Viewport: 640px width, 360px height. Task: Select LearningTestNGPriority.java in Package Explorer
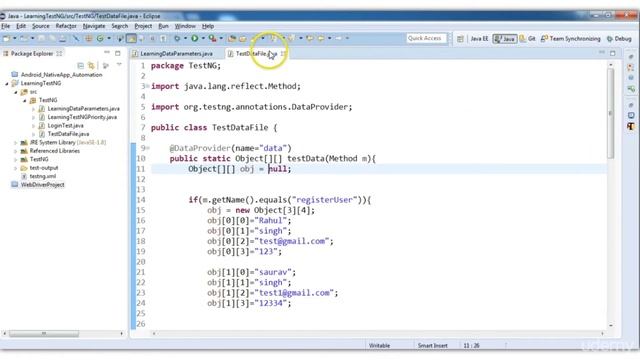82,117
